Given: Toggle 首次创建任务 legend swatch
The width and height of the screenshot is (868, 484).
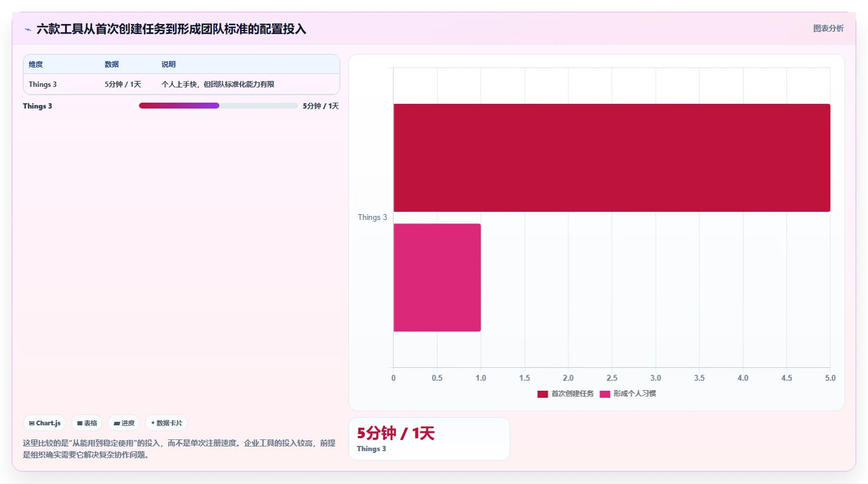Looking at the screenshot, I should [542, 394].
